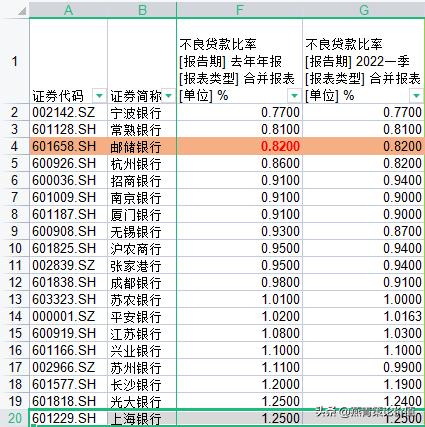
Task: Click 1.0800 in 江苏银行 row
Action: tap(280, 333)
